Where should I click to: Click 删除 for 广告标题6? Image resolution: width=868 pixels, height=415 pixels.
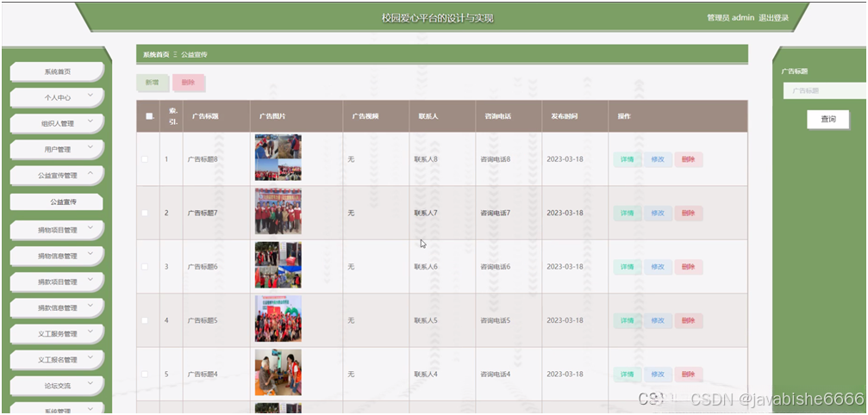688,267
